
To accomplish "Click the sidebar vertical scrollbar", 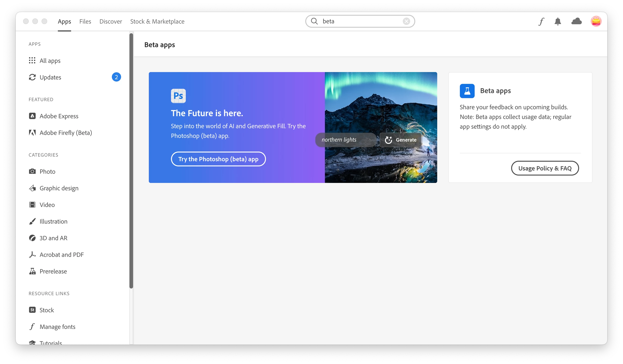I will tap(131, 161).
